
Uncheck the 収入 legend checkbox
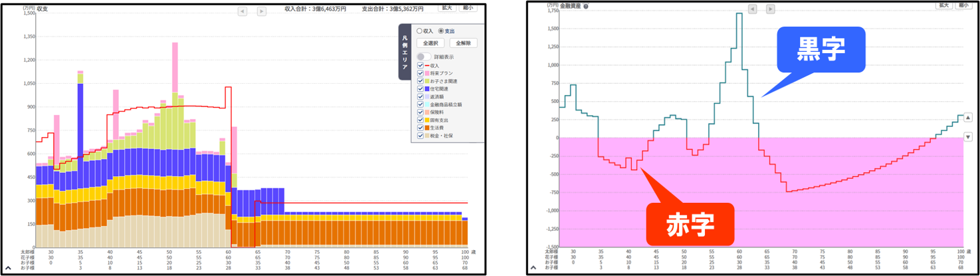pyautogui.click(x=420, y=66)
